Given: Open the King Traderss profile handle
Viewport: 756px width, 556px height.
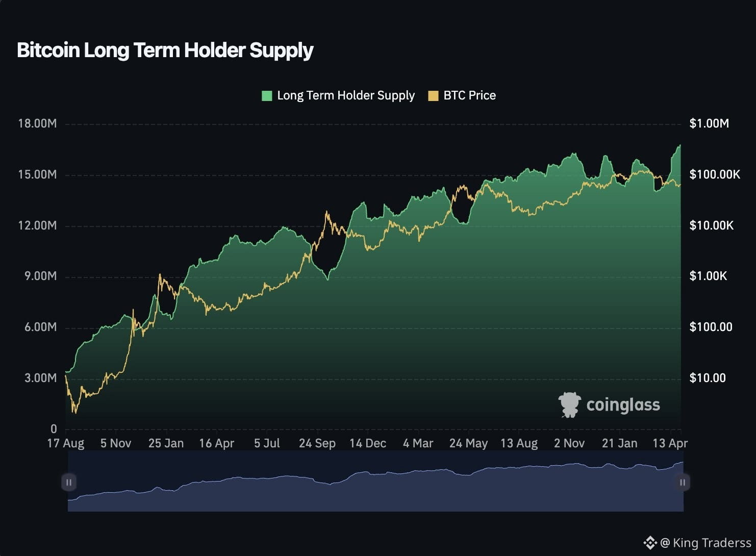Looking at the screenshot, I should tap(706, 543).
